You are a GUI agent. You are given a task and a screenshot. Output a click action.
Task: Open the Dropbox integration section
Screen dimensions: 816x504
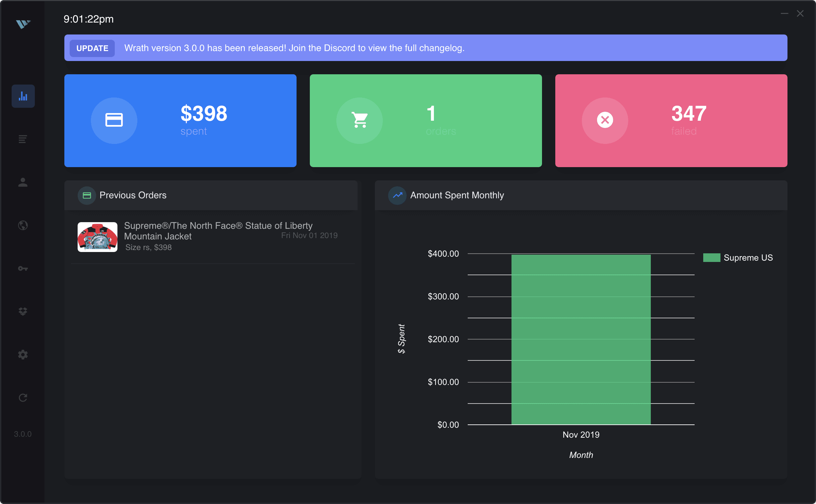point(23,311)
